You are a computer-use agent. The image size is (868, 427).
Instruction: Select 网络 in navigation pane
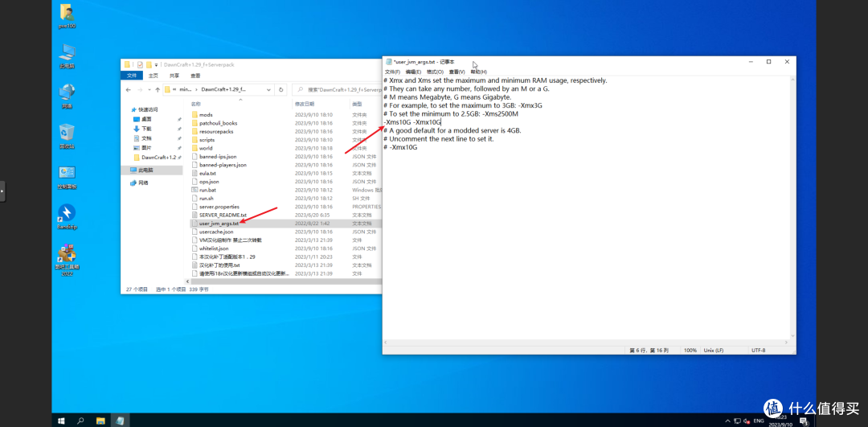pyautogui.click(x=143, y=183)
